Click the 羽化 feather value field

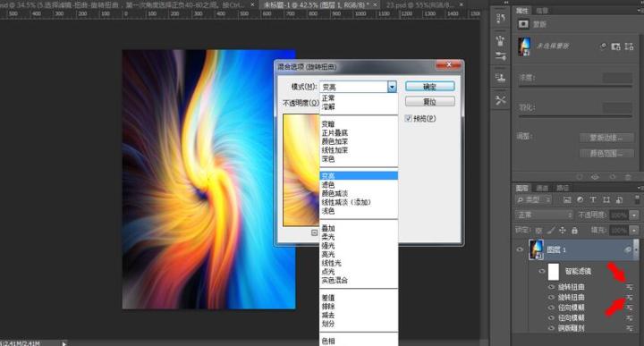(x=617, y=107)
